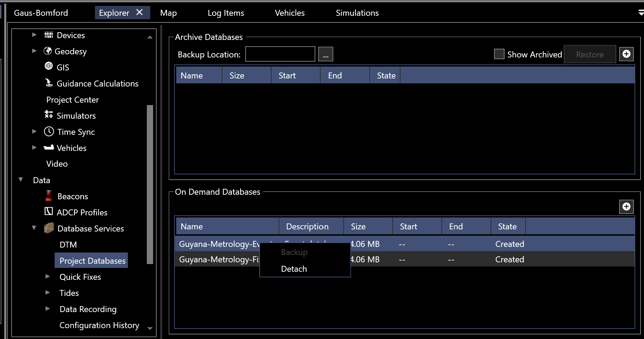Click the add icon in On Demand Databases

click(626, 207)
